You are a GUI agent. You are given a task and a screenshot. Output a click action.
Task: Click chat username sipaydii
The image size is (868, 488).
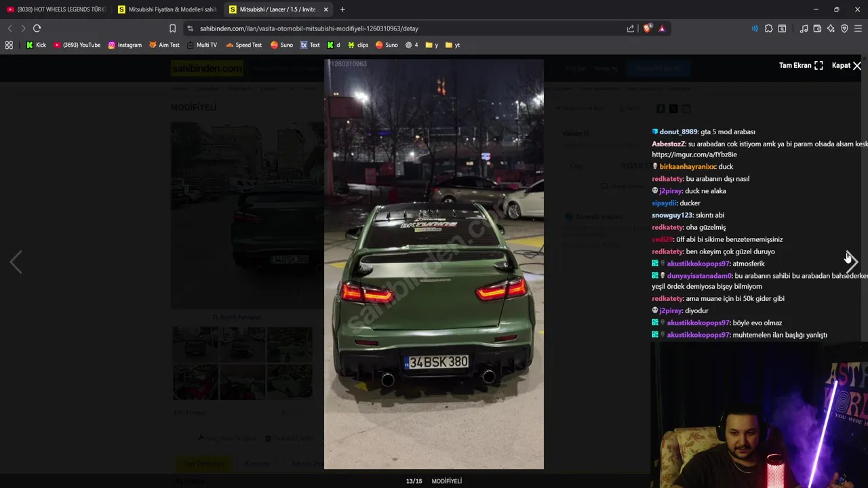click(x=664, y=203)
